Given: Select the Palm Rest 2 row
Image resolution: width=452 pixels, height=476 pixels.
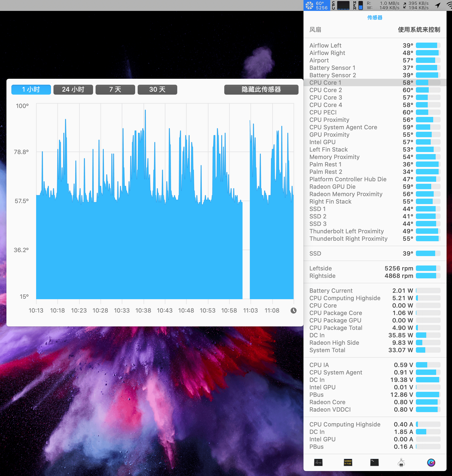Looking at the screenshot, I should tap(375, 172).
